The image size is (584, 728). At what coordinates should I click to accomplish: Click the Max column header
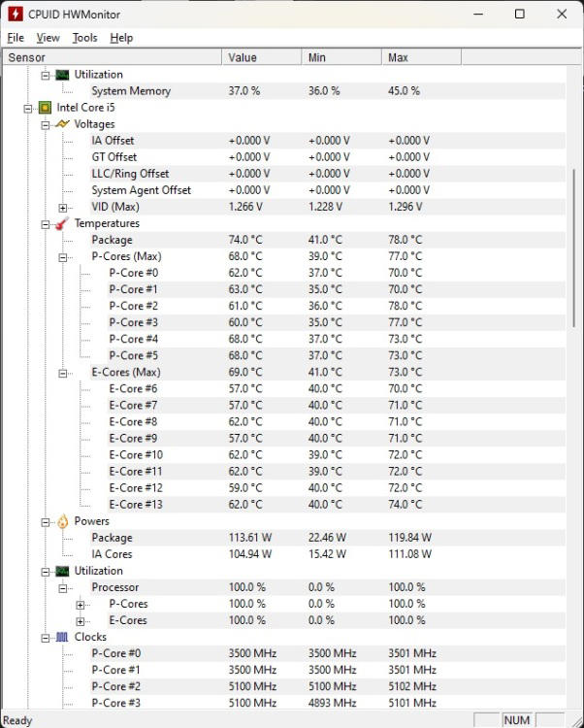click(421, 57)
